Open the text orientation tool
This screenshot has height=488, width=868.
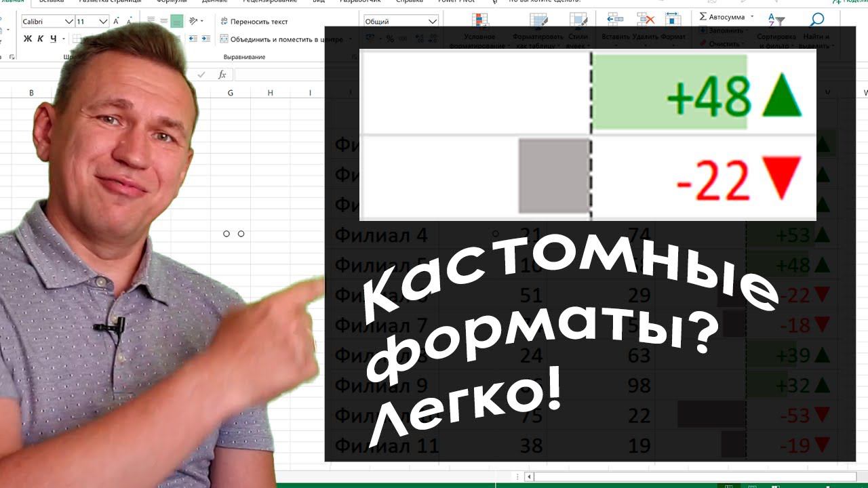click(x=193, y=22)
